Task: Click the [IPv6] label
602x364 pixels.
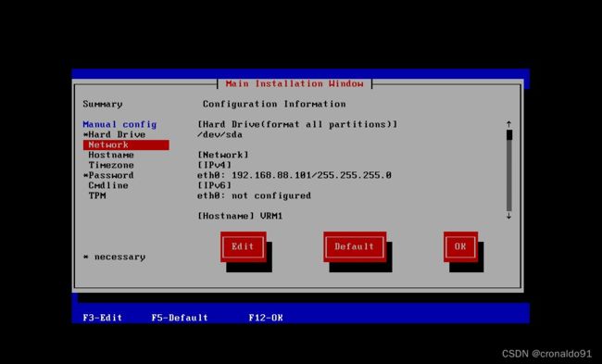Action: (x=215, y=185)
